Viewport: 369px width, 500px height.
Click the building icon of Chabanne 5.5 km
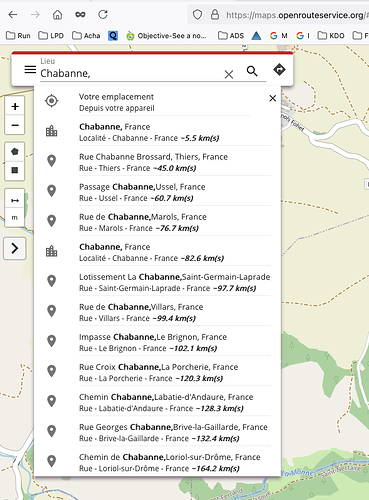click(52, 131)
